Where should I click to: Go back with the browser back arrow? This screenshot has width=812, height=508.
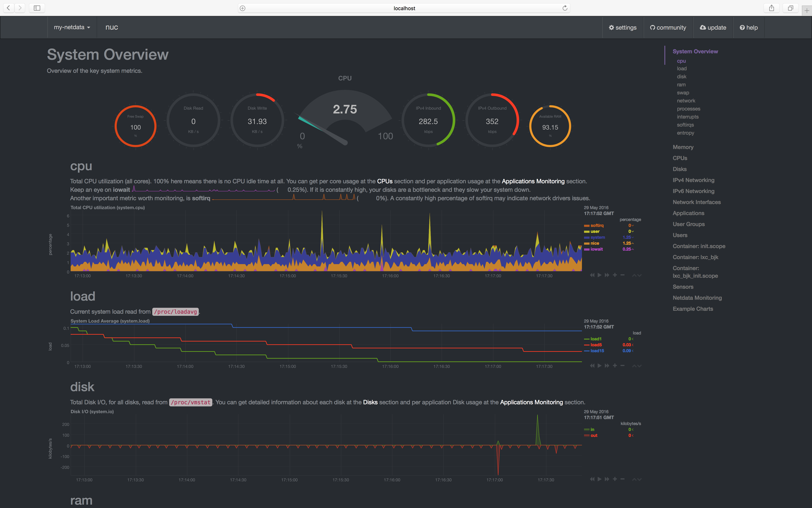[x=9, y=8]
